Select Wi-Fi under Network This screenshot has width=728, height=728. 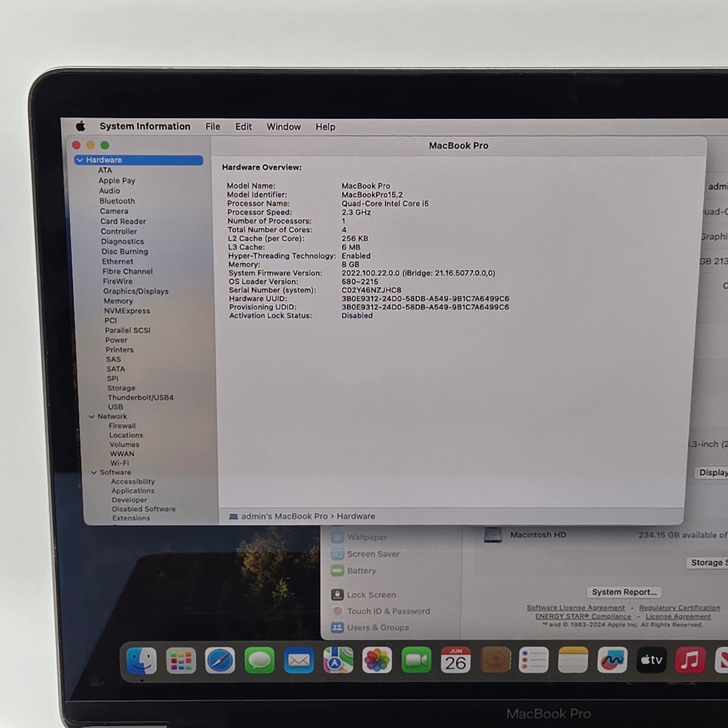click(120, 463)
